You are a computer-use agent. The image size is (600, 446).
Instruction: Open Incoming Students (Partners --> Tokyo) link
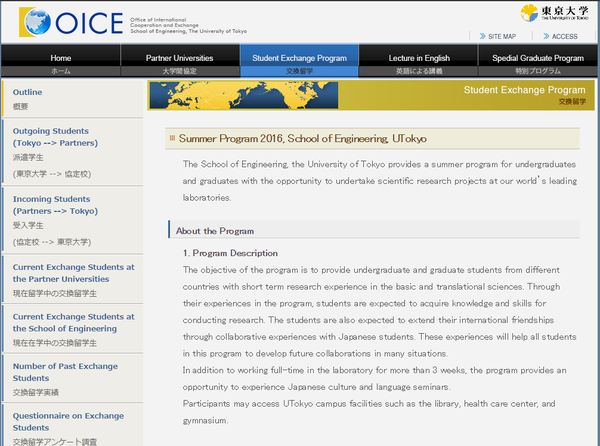tap(55, 205)
